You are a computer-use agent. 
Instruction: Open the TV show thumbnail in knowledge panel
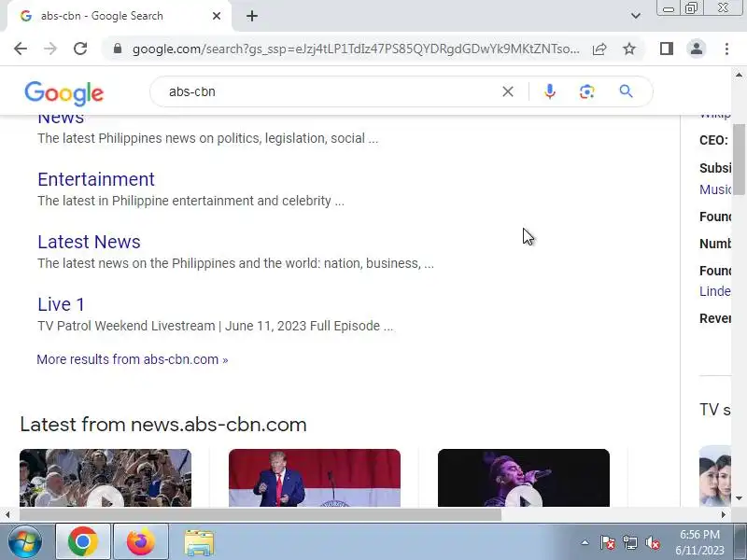click(714, 476)
